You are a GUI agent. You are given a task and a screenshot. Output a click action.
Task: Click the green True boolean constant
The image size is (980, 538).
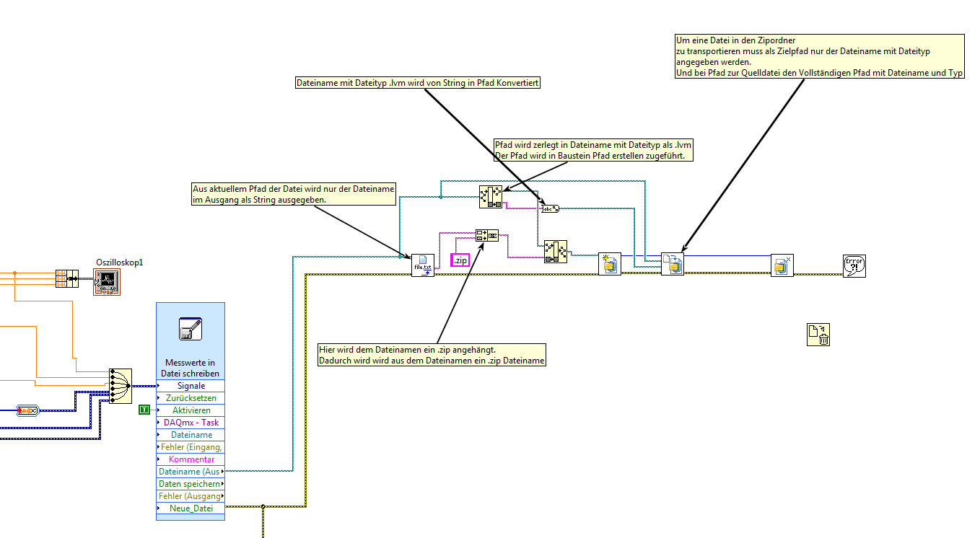144,410
